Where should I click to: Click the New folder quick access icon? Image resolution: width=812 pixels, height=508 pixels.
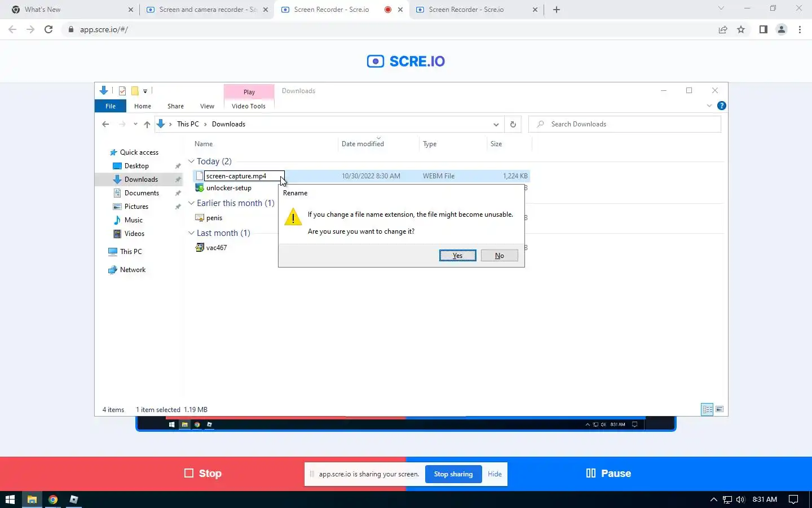coord(135,91)
